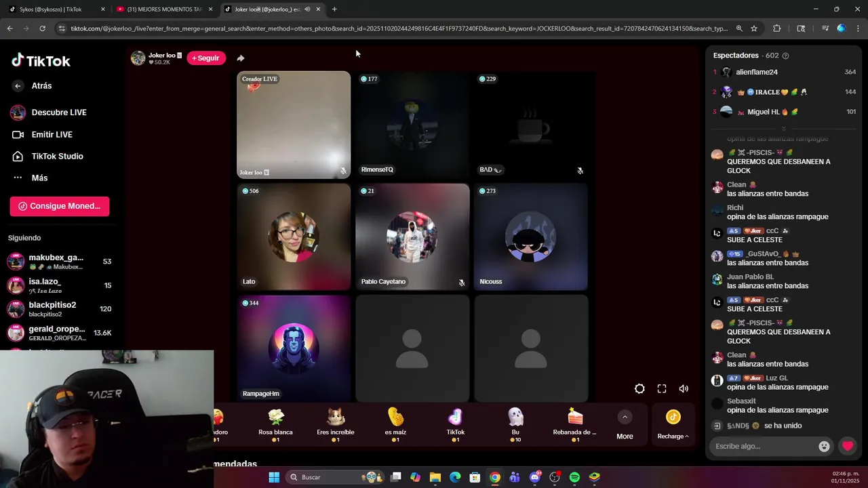Click the chat message input field

coord(762,446)
